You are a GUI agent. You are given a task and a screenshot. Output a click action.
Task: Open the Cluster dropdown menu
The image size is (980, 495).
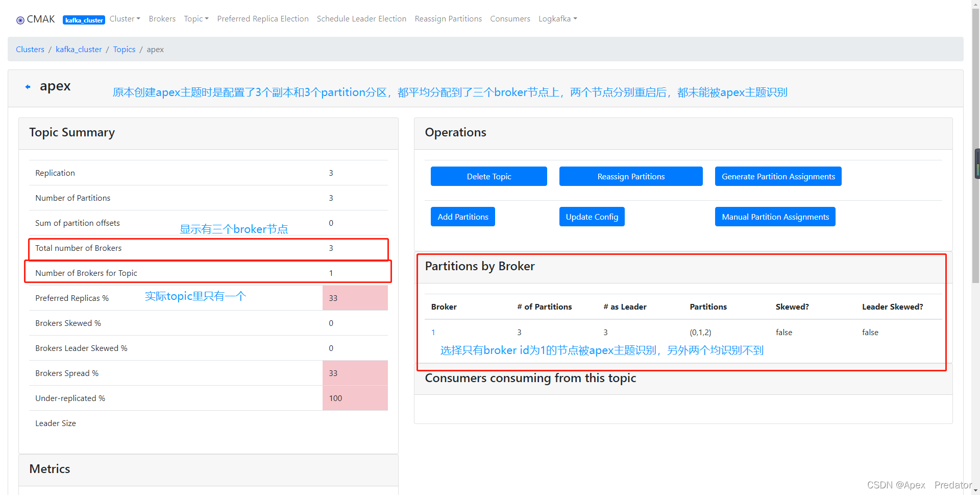pyautogui.click(x=125, y=19)
